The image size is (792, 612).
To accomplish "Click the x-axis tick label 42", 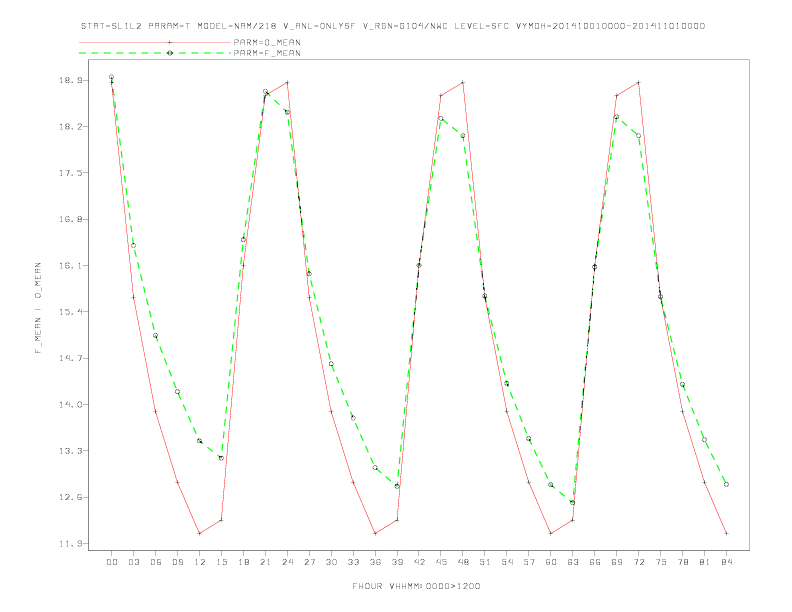I will tap(419, 562).
